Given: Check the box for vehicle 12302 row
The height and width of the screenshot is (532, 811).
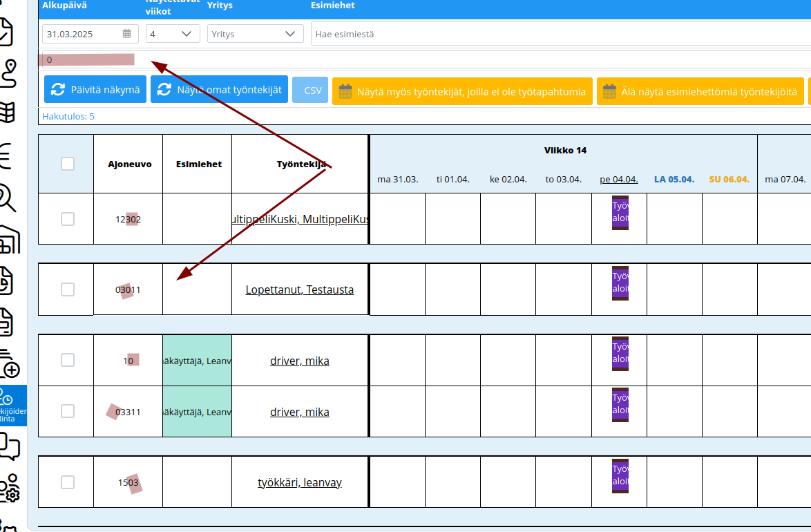Looking at the screenshot, I should [68, 219].
